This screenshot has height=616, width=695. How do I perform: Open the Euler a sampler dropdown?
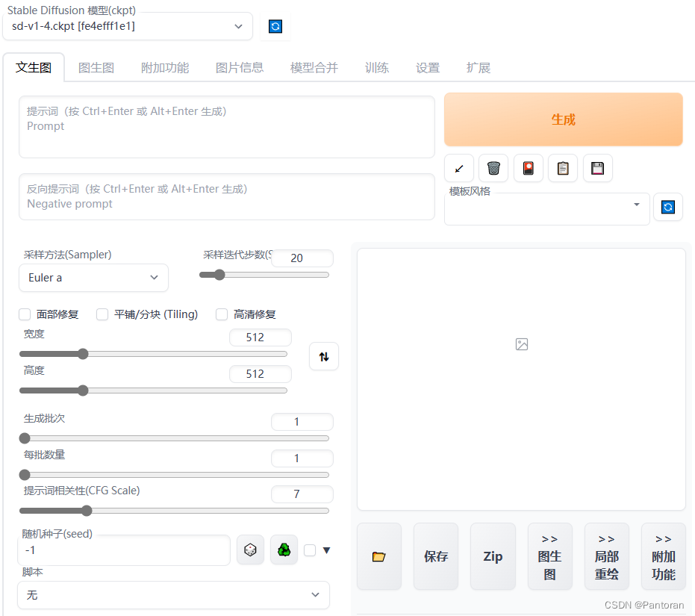tap(93, 278)
